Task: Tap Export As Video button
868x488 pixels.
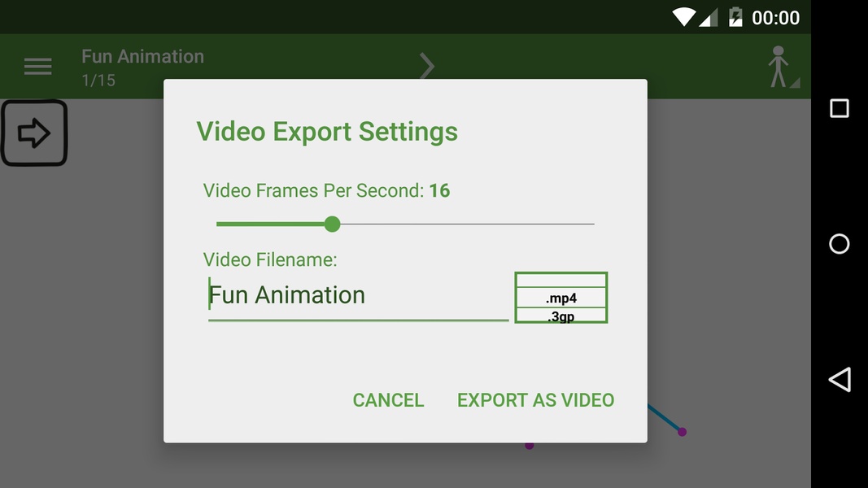Action: click(535, 400)
